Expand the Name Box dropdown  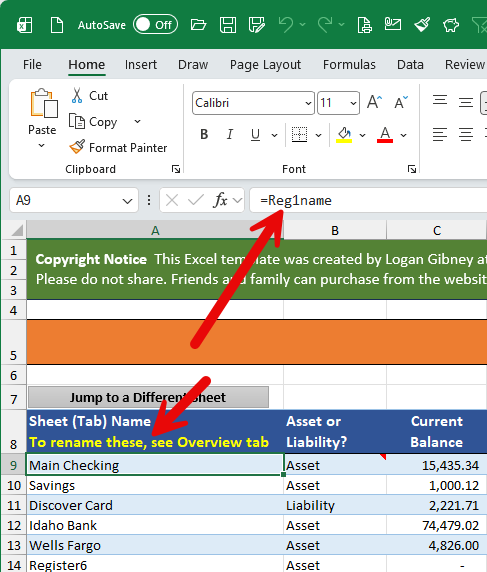click(127, 201)
